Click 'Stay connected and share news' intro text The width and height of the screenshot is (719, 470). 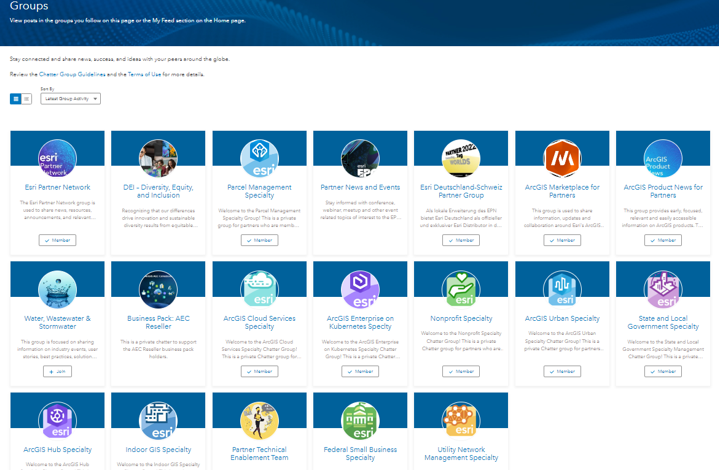pyautogui.click(x=120, y=59)
